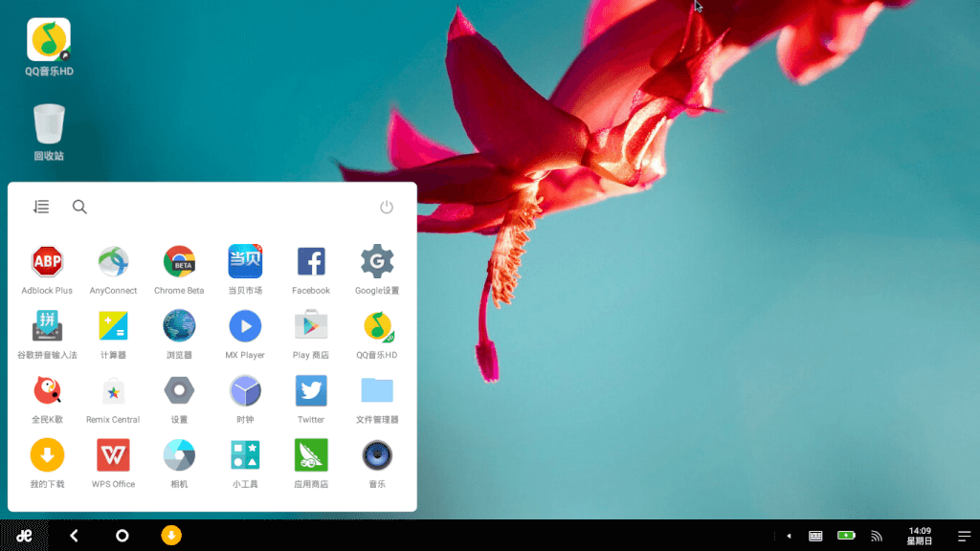Toggle Wi-Fi via the tray signal icon

[878, 536]
